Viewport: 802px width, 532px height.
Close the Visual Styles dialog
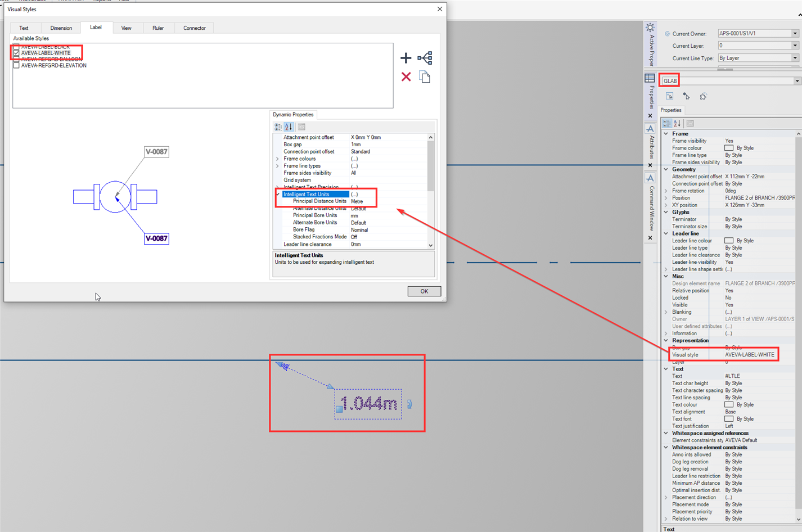coord(440,9)
